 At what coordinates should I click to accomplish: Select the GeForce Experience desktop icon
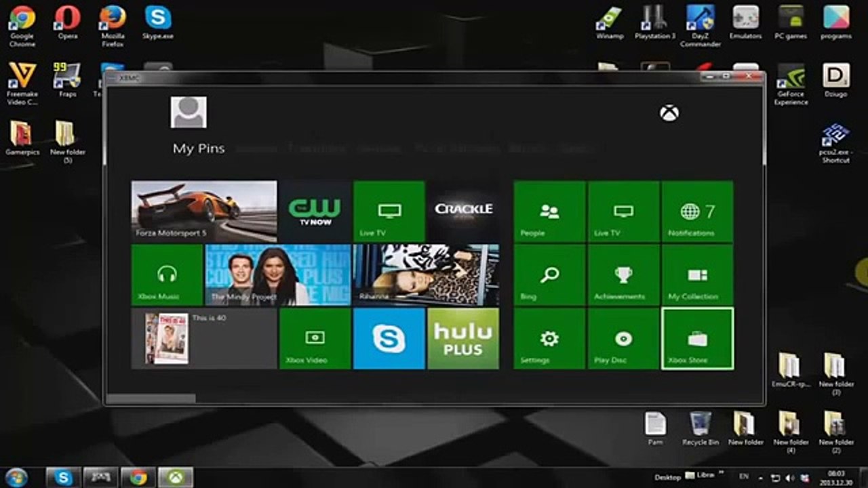tap(791, 84)
